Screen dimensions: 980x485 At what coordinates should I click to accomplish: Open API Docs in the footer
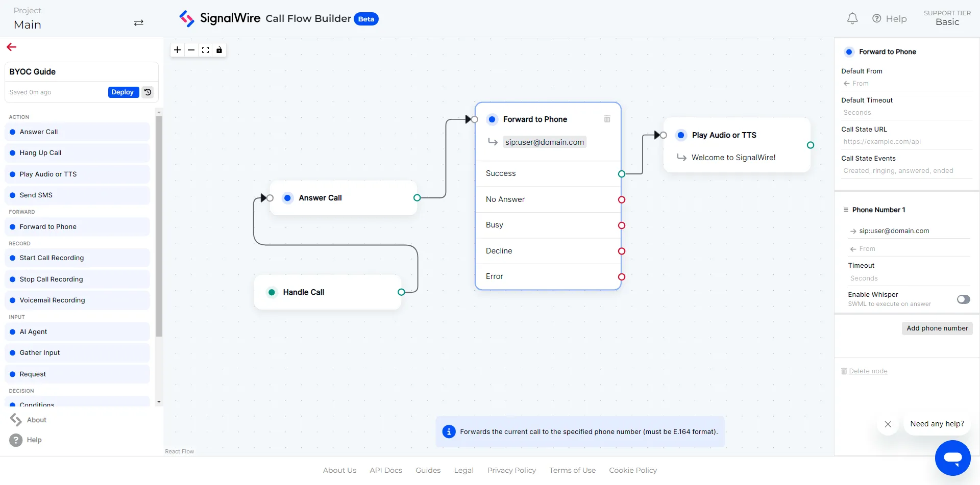pyautogui.click(x=385, y=470)
